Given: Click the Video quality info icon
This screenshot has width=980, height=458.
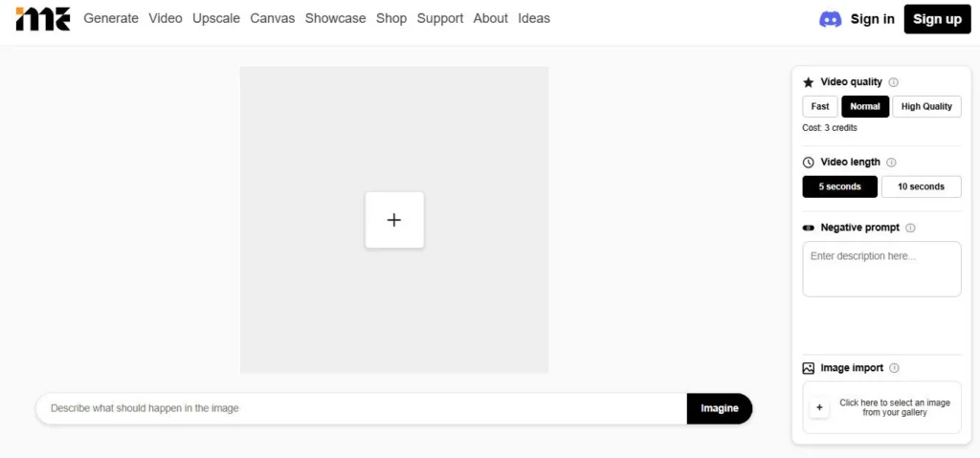Looking at the screenshot, I should [x=893, y=82].
